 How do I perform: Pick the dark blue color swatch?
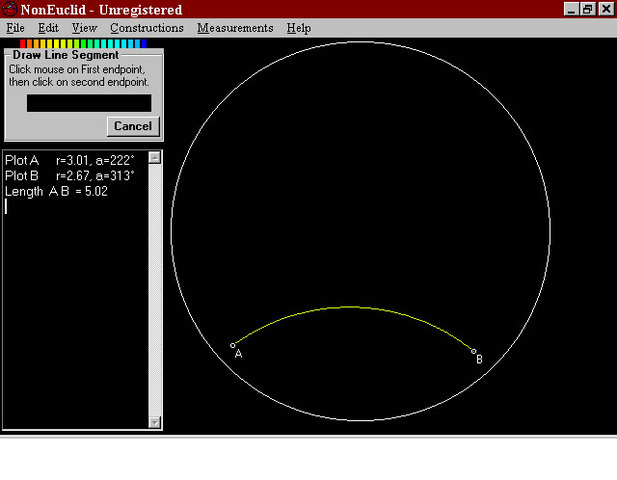tap(144, 43)
